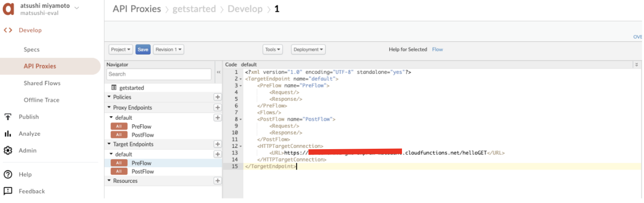
Task: Click the Analyze bar chart icon
Action: coord(8,134)
